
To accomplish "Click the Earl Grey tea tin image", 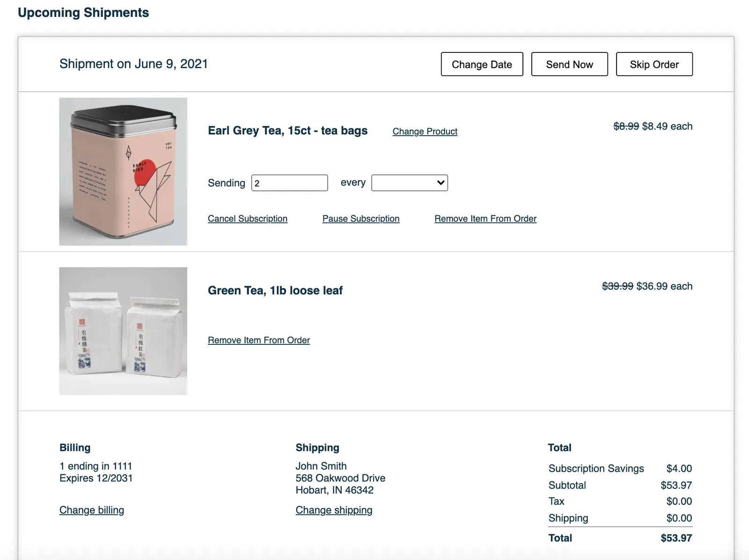I will (x=123, y=171).
